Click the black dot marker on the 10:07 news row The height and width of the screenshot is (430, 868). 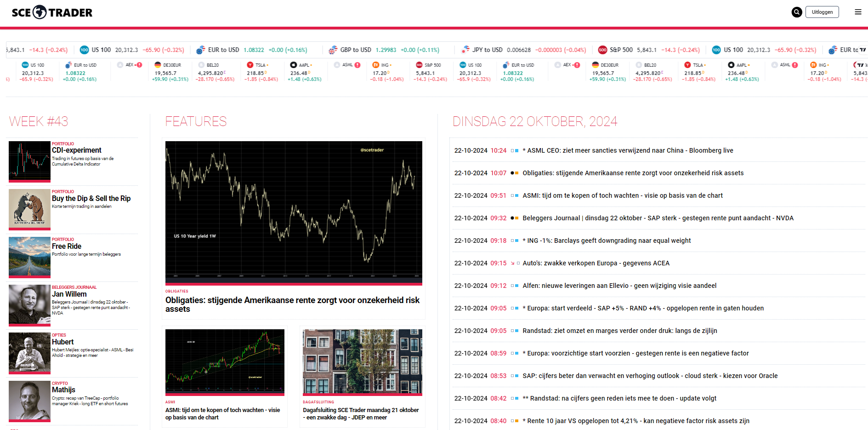(512, 173)
